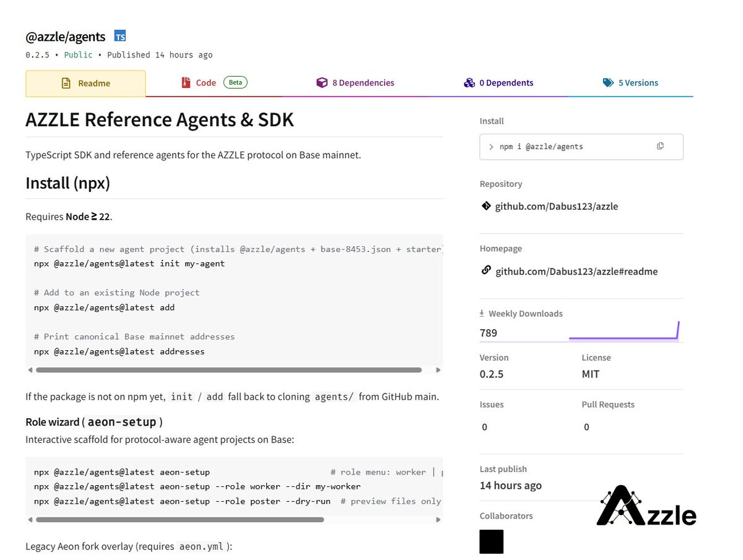The image size is (743, 560).
Task: Open the homepage link github.com/Dabus123/azzle#readme
Action: [576, 271]
